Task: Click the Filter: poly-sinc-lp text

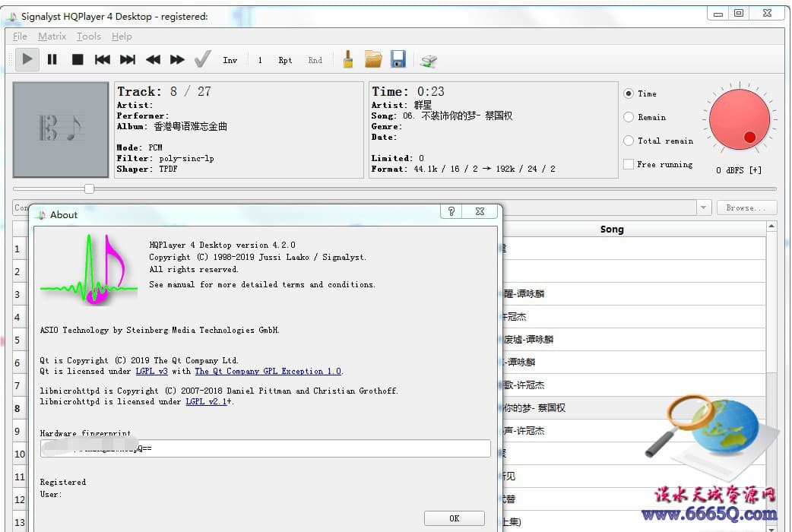Action: [166, 159]
